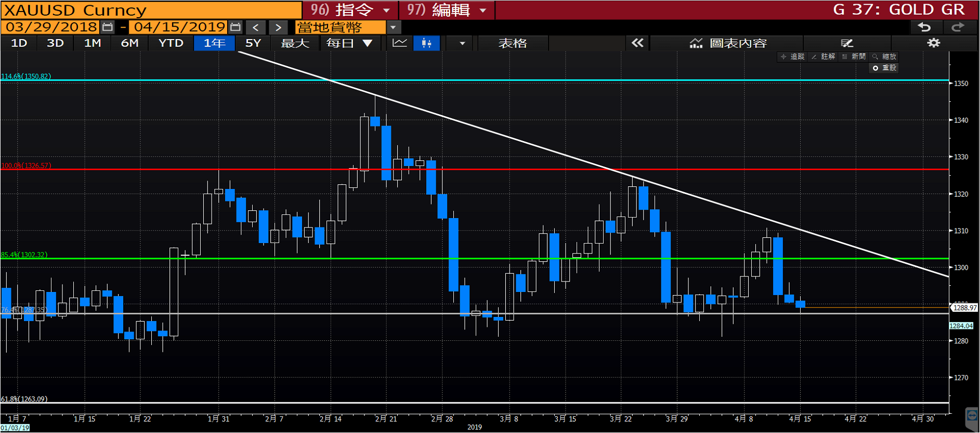The image size is (980, 433).
Task: Open chart settings gear
Action: 934,43
